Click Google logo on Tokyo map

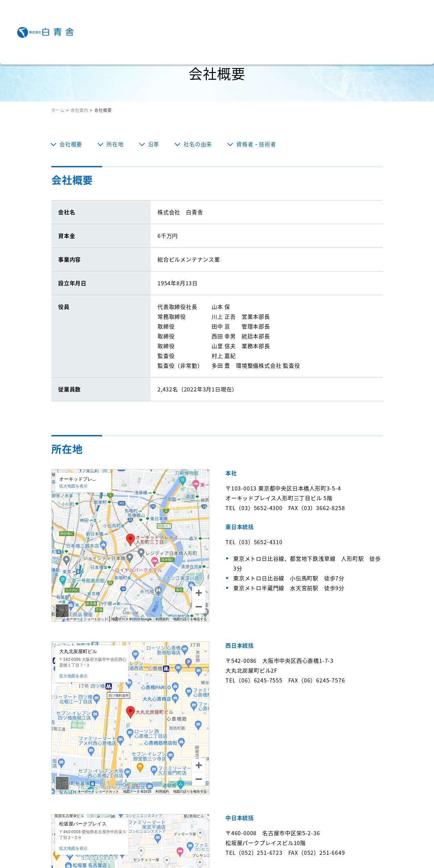coord(130,612)
